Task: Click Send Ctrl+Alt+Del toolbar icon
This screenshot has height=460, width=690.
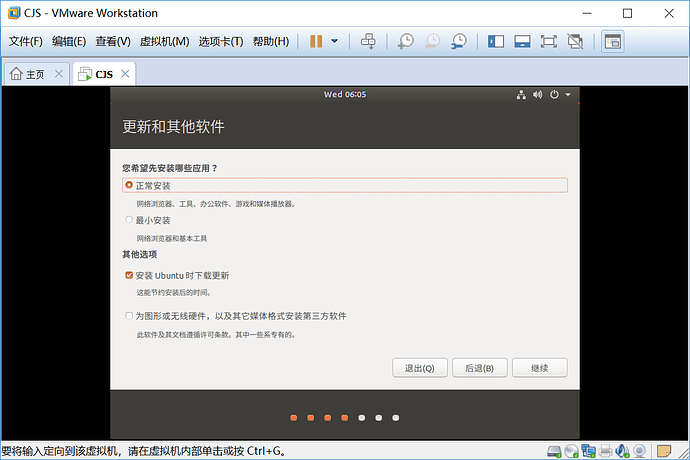Action: 368,41
